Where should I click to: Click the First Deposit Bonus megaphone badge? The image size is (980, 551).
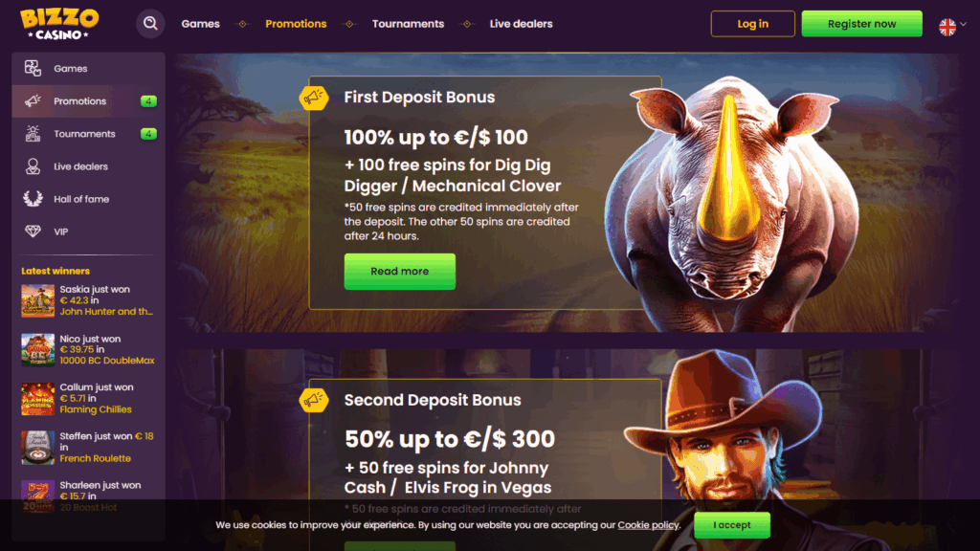point(314,98)
